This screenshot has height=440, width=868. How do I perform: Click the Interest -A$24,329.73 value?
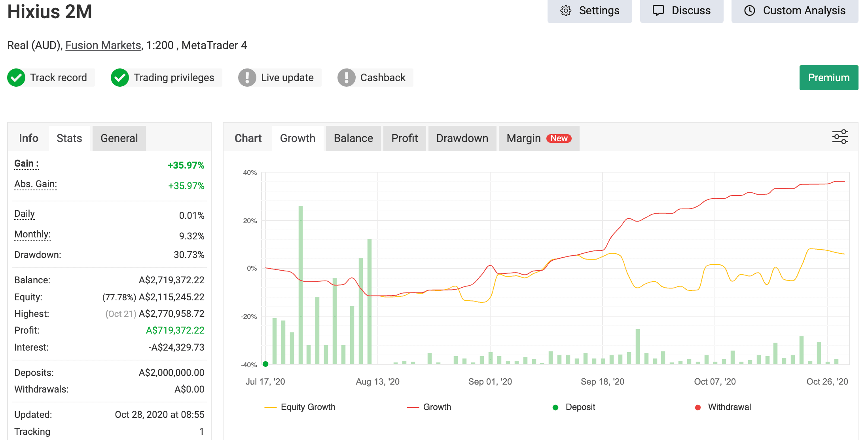(x=176, y=347)
